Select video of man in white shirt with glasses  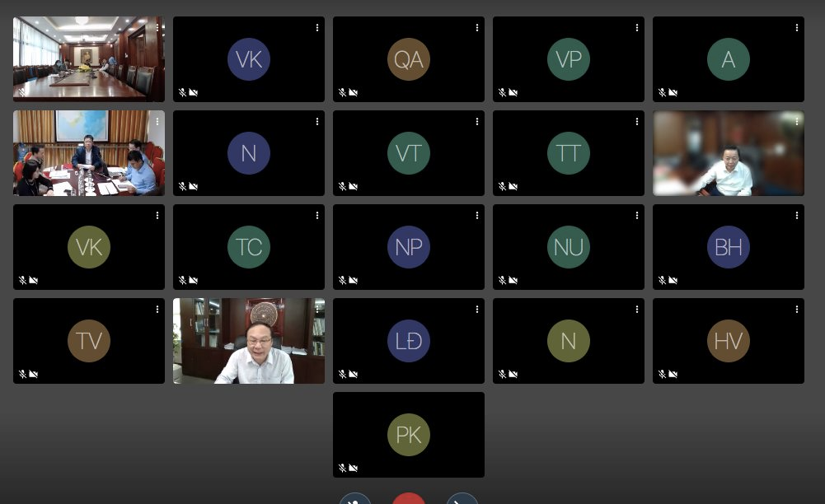tap(249, 341)
